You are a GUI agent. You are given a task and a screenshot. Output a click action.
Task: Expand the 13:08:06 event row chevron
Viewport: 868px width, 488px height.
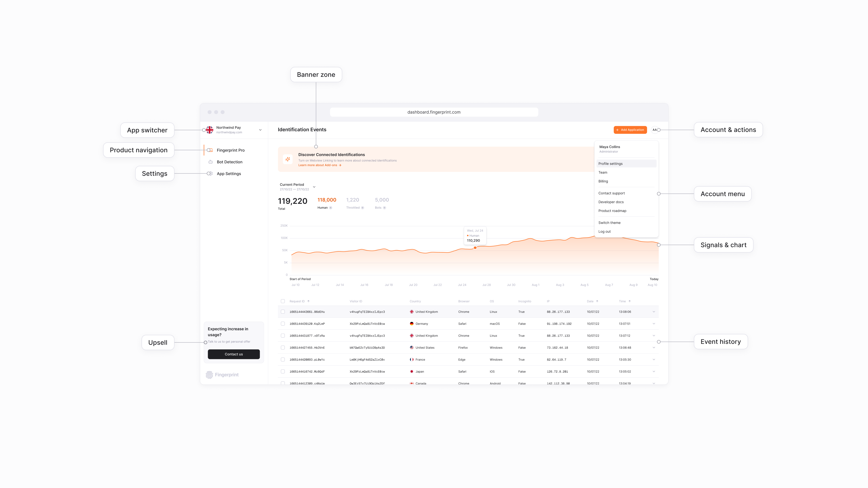[x=654, y=312]
